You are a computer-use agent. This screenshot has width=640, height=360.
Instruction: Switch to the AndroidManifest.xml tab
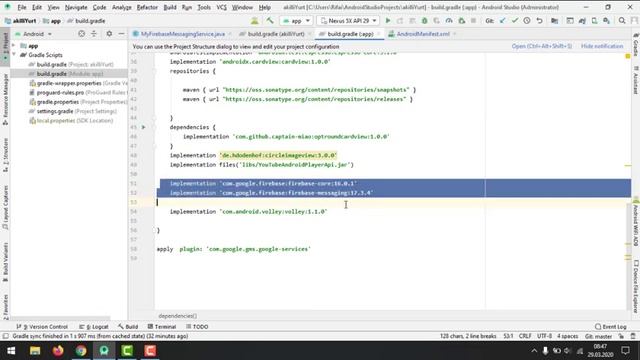click(423, 34)
